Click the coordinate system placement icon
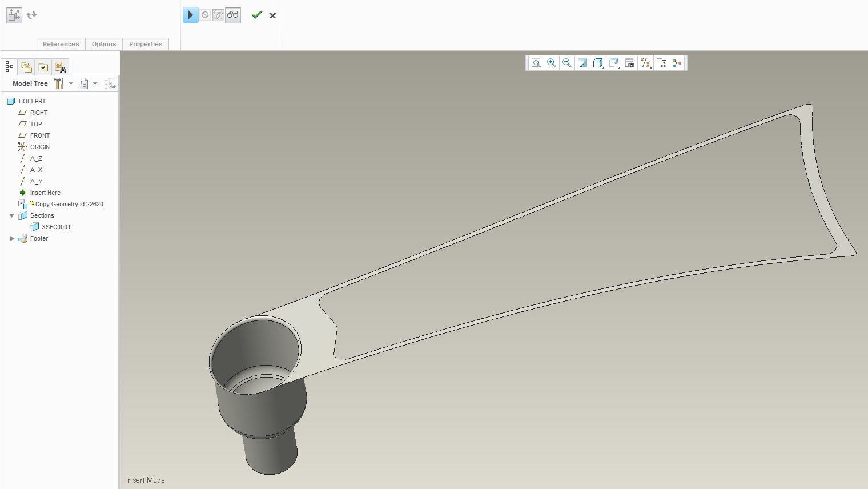Image resolution: width=868 pixels, height=489 pixels. [x=14, y=15]
